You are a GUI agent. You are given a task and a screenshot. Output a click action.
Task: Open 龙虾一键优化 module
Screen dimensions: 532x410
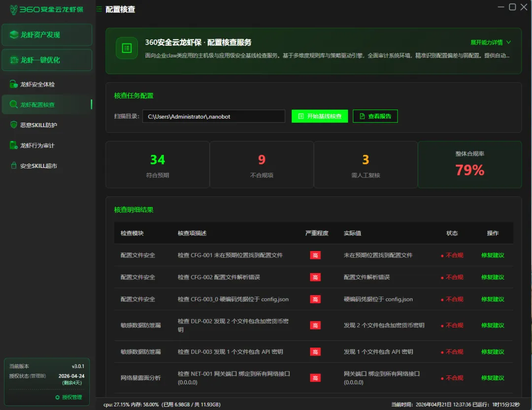(47, 60)
